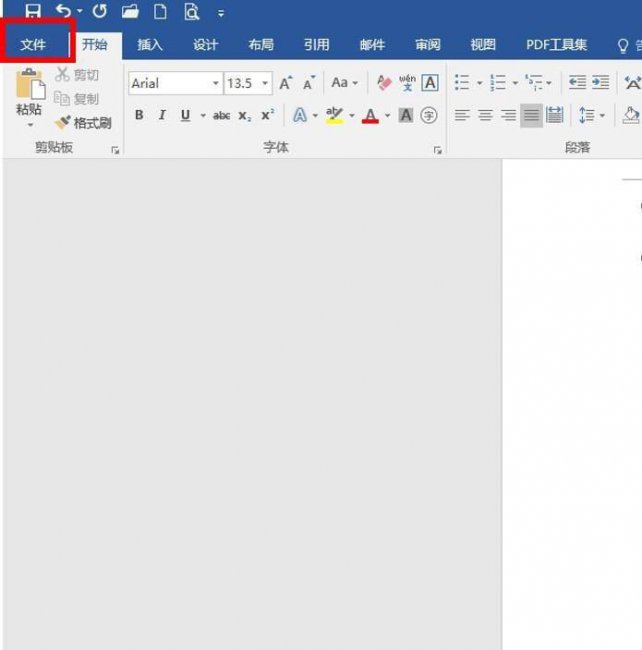642x650 pixels.
Task: Click the Arial font name box
Action: tap(170, 83)
